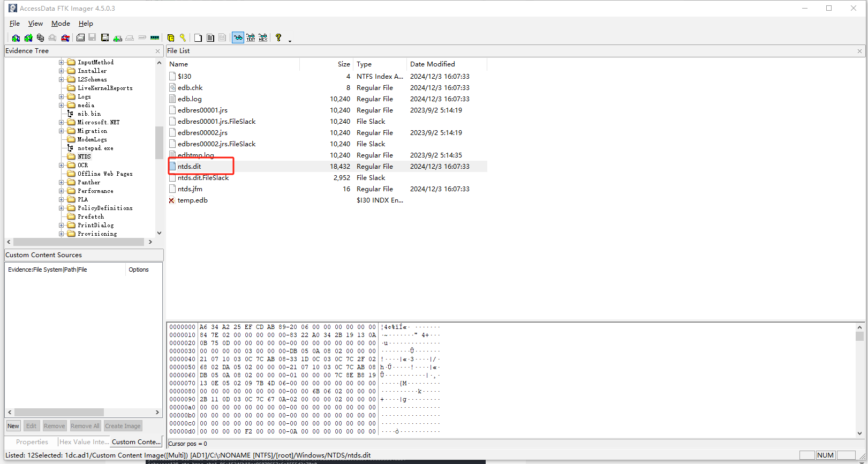Open the Help question mark icon
Screen dimensions: 868x464
(278, 38)
